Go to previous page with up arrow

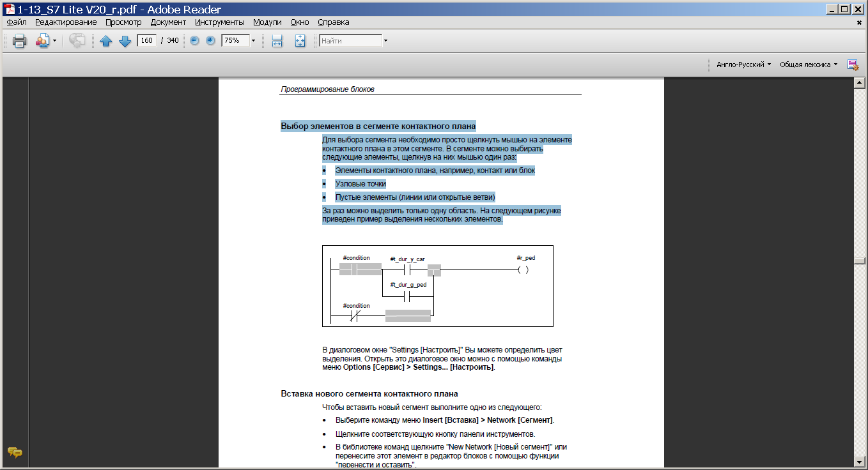(106, 41)
